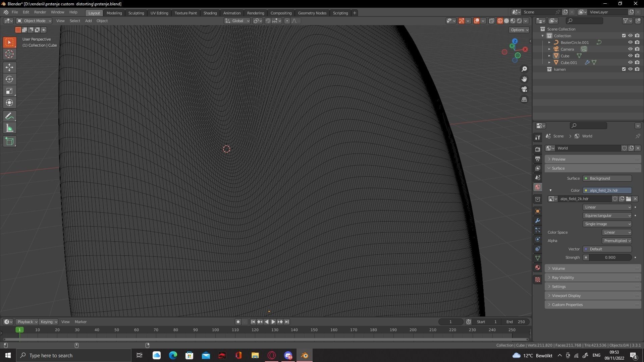Select the Rotate tool
The width and height of the screenshot is (644, 362).
9,79
